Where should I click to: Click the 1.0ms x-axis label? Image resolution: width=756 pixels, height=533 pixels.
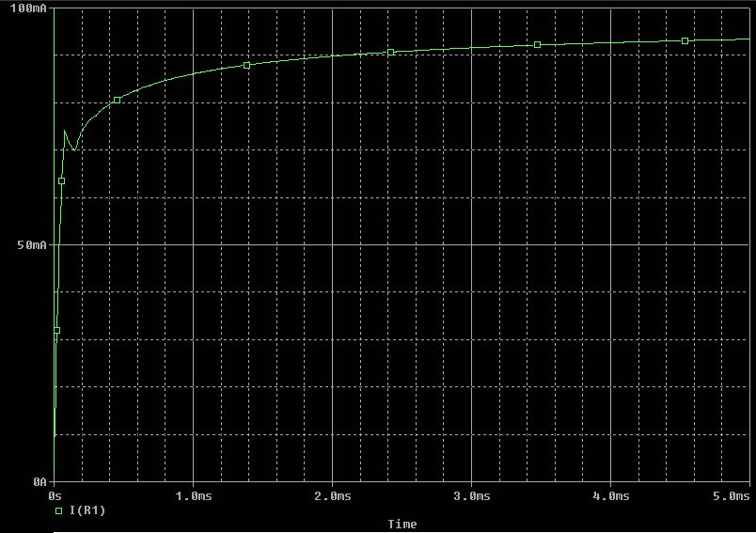pyautogui.click(x=194, y=496)
